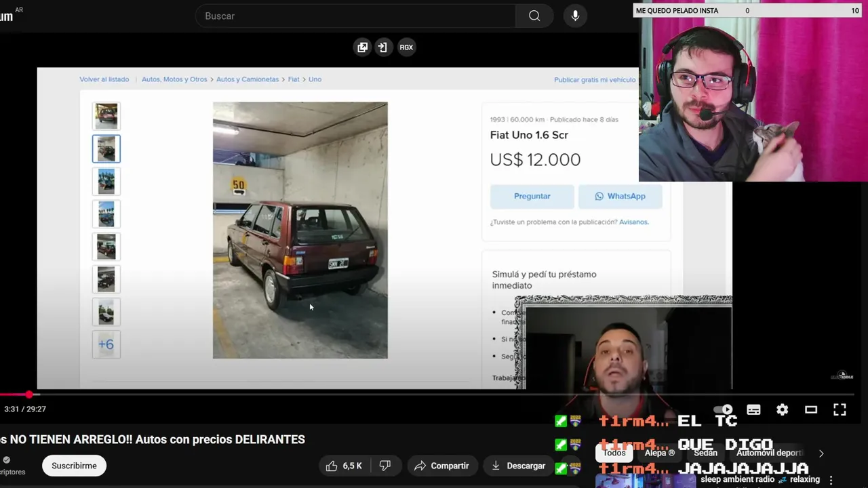
Task: Click the video title with precios DELIRANTES
Action: 153,439
